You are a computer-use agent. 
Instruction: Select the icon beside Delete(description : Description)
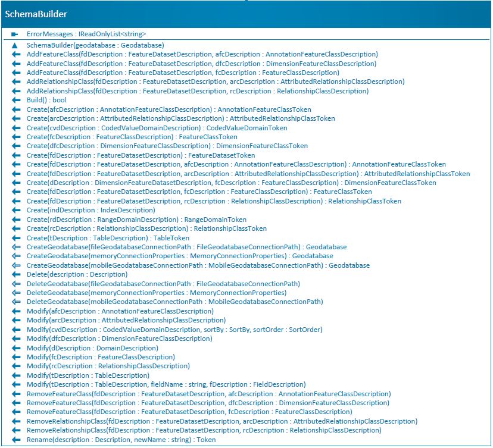tap(15, 274)
